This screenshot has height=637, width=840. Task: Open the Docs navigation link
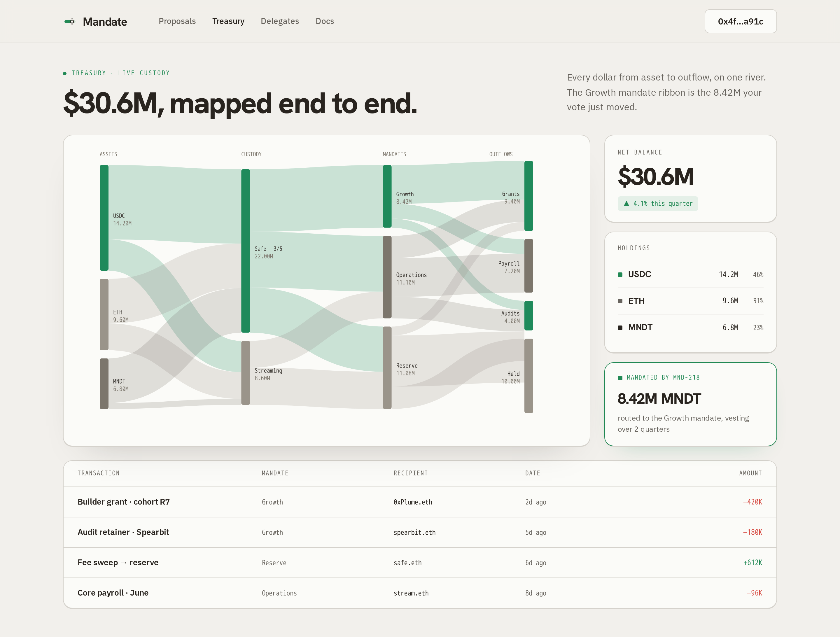coord(325,21)
